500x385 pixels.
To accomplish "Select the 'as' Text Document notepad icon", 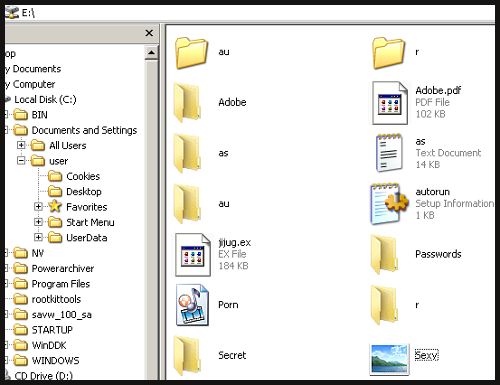I will (x=389, y=153).
